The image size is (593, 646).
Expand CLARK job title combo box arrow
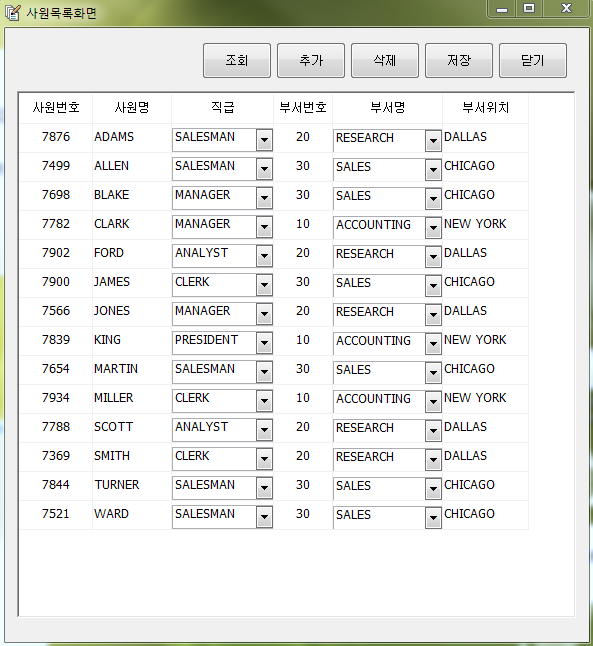point(264,227)
